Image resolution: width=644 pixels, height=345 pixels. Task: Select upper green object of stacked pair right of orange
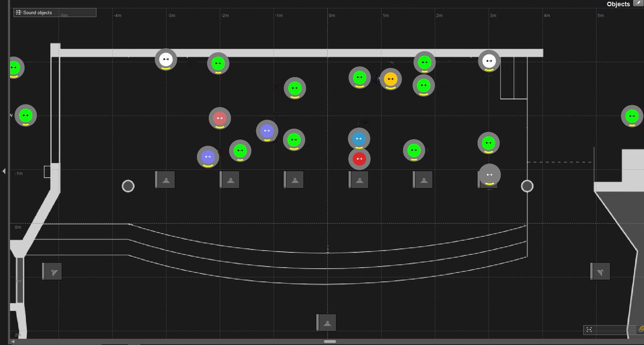(x=424, y=63)
